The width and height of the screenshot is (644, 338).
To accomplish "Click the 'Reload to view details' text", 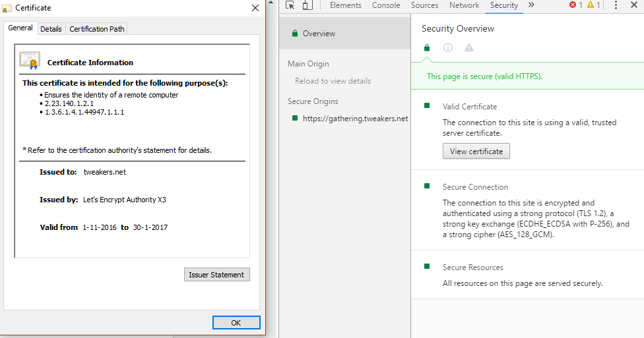I will pyautogui.click(x=333, y=81).
